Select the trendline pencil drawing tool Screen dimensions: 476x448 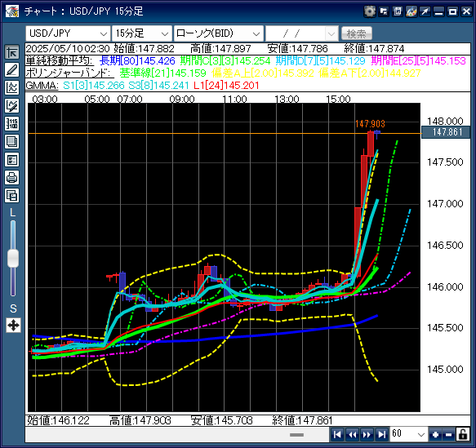[12, 69]
